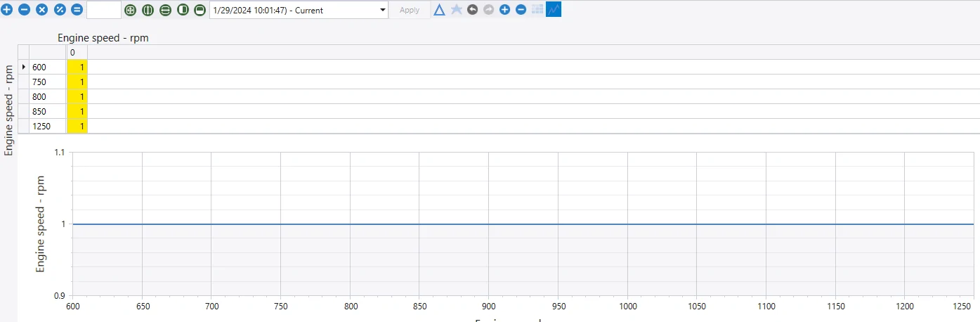Click the green vertical-lines interpolate icon
The image size is (980, 322).
tap(148, 10)
